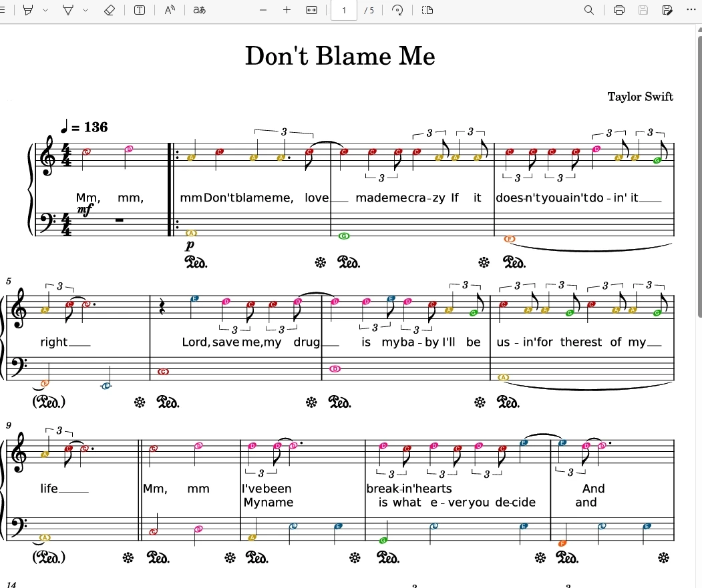
Task: Open Find in document search
Action: pyautogui.click(x=589, y=10)
